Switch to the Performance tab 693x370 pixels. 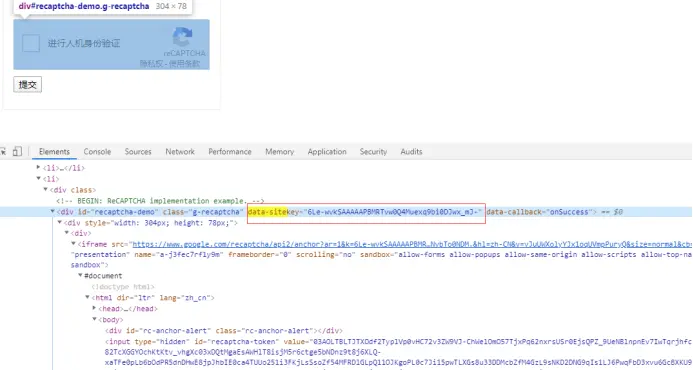pos(230,152)
